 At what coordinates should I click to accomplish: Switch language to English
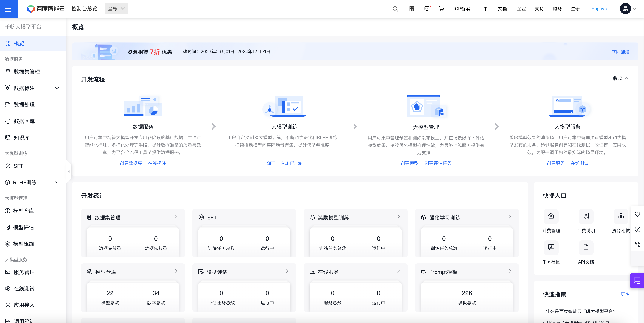click(x=599, y=9)
